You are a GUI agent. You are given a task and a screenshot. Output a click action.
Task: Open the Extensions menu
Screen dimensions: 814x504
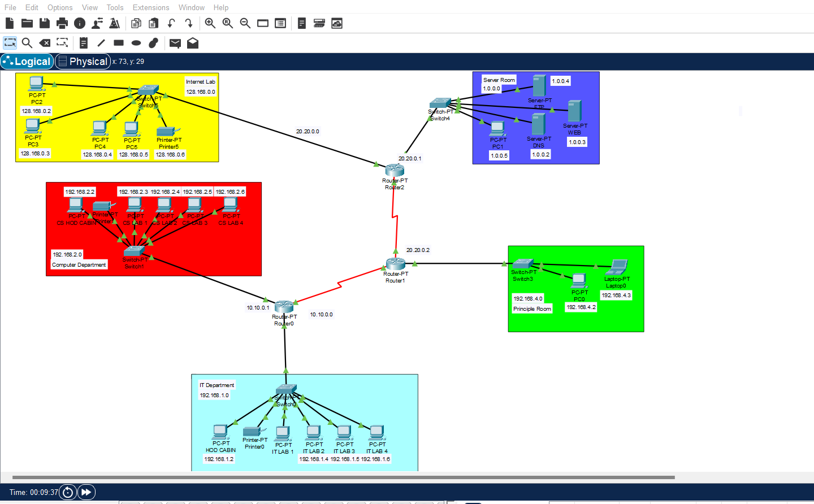pos(150,7)
